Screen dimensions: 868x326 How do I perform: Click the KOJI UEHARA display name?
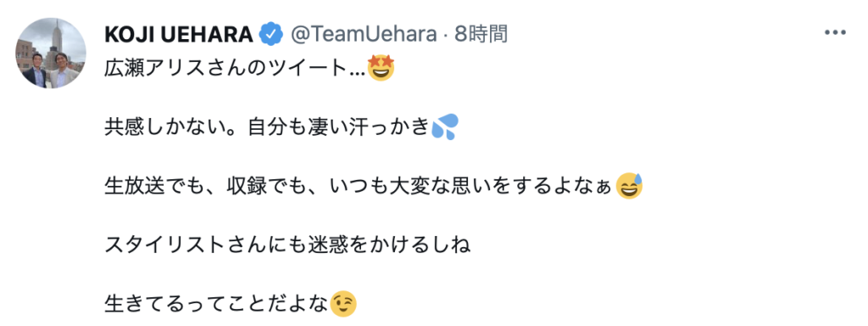tap(180, 34)
